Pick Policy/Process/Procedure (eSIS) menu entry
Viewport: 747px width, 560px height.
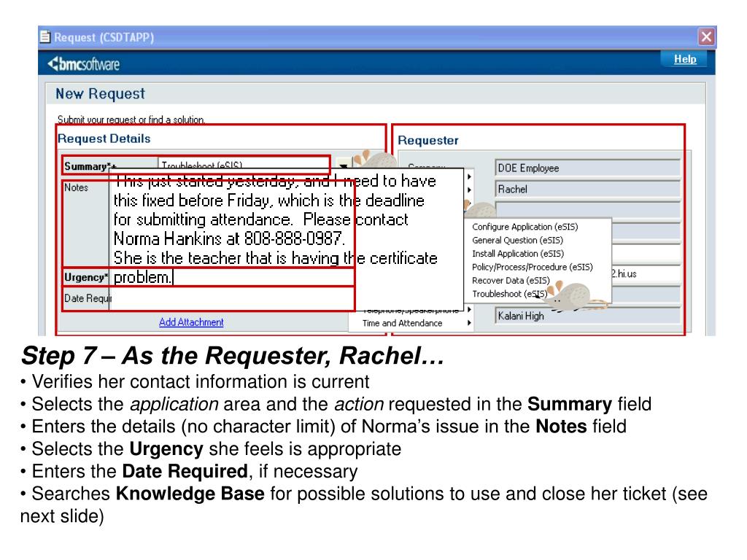pyautogui.click(x=532, y=267)
